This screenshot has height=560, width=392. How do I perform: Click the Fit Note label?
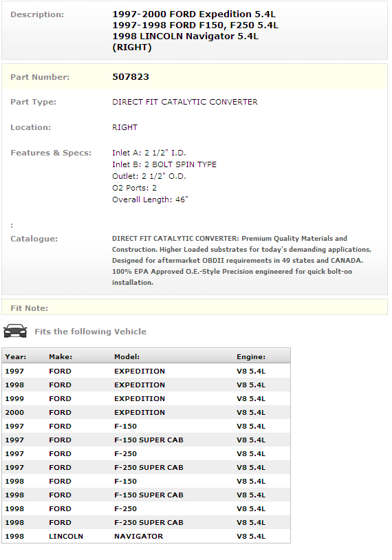[x=30, y=308]
